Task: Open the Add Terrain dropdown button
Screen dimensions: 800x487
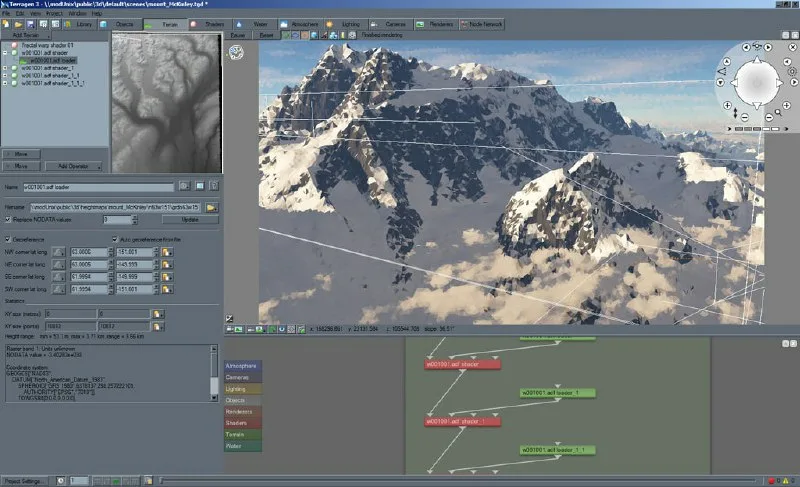Action: 31,34
